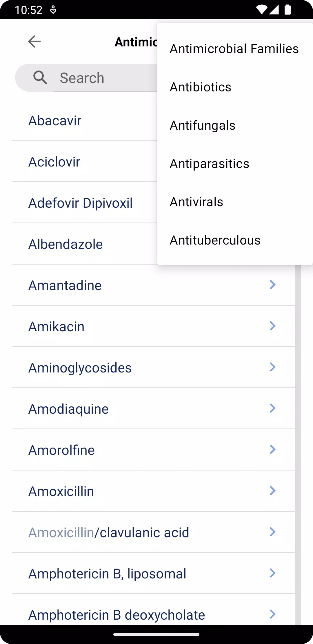The height and width of the screenshot is (644, 313).
Task: Select Antituberculous menu option
Action: [x=235, y=240]
